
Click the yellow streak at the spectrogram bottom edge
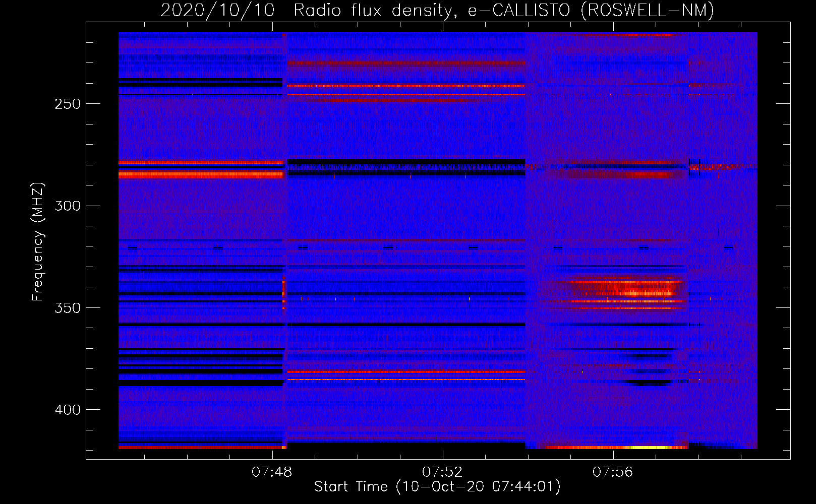coord(651,447)
